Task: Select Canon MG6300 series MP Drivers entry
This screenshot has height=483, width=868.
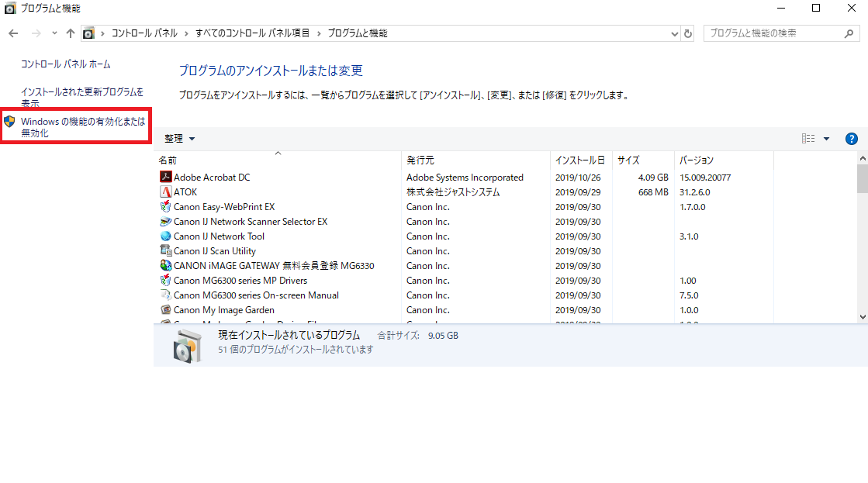Action: 240,281
